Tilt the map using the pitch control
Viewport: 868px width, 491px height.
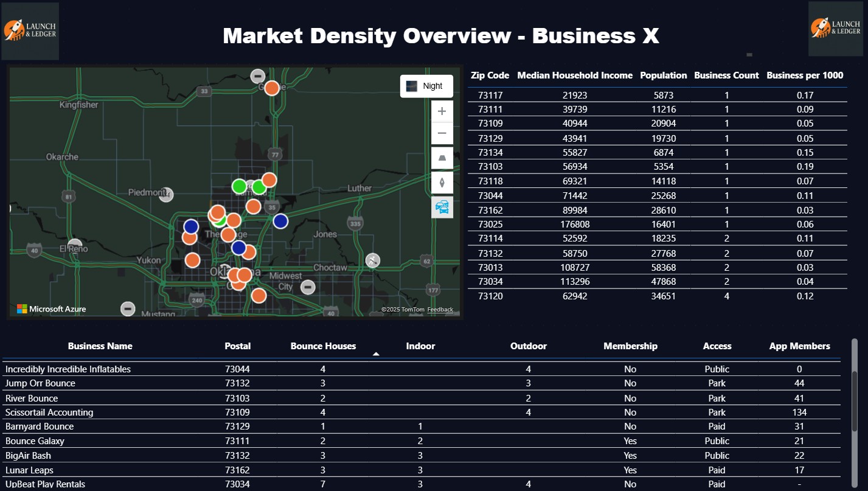(442, 158)
